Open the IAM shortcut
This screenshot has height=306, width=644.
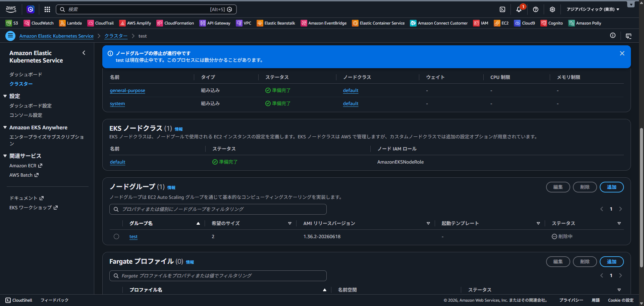[x=481, y=23]
